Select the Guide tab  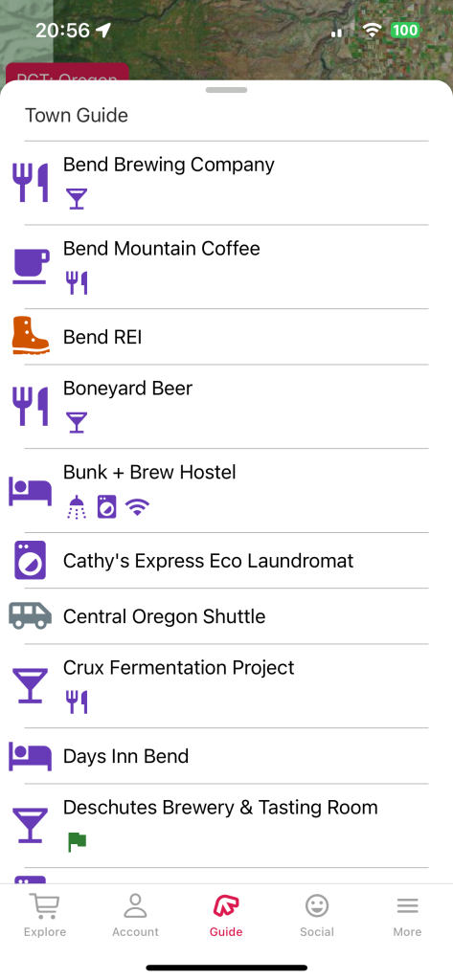(226, 916)
